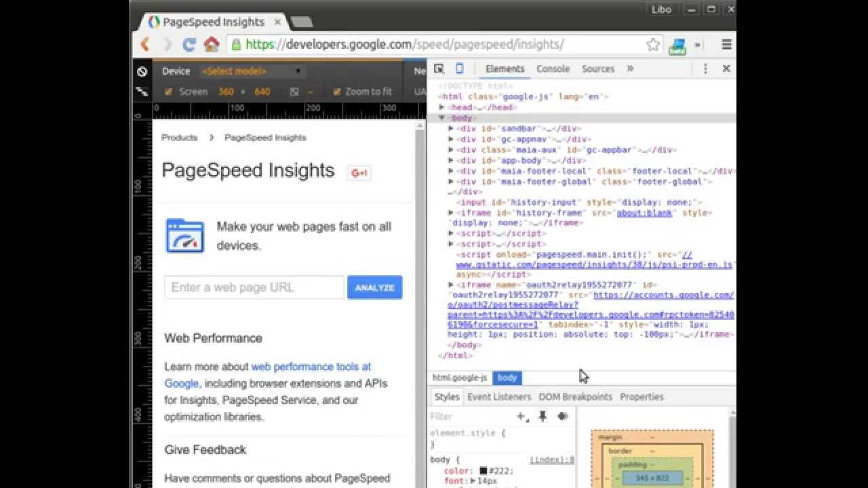Viewport: 868px width, 488px height.
Task: Expand the font shorthand property
Action: [473, 481]
